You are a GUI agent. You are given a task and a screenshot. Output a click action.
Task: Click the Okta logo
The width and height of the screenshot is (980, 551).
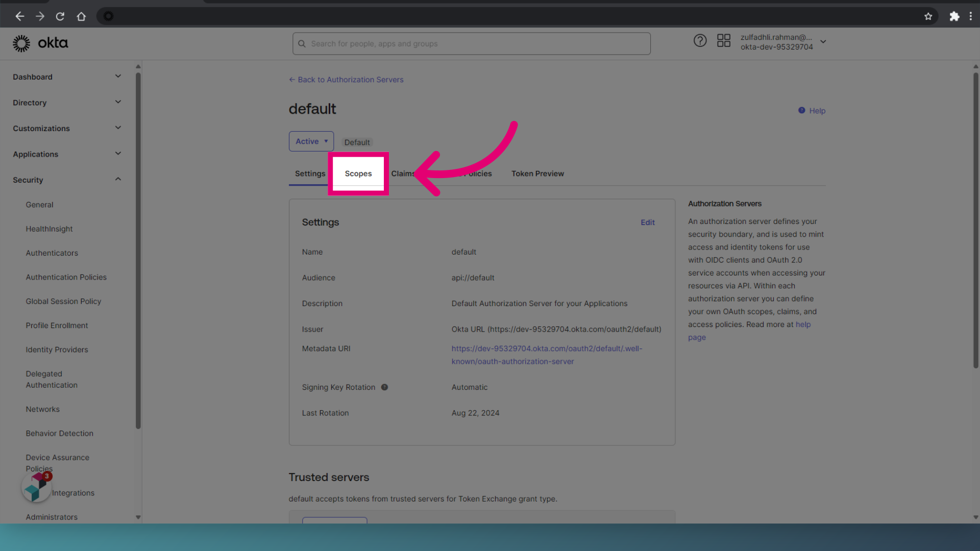40,43
